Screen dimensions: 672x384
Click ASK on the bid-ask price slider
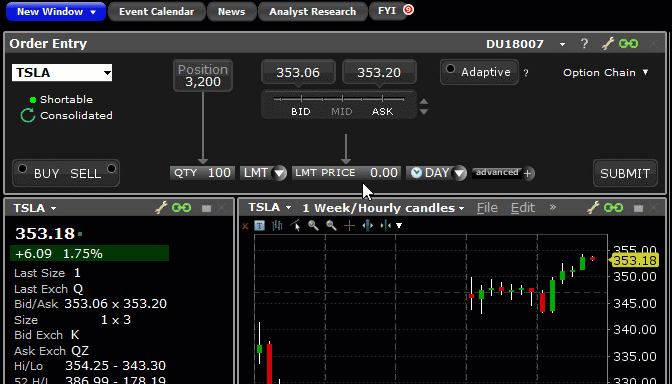[x=382, y=111]
